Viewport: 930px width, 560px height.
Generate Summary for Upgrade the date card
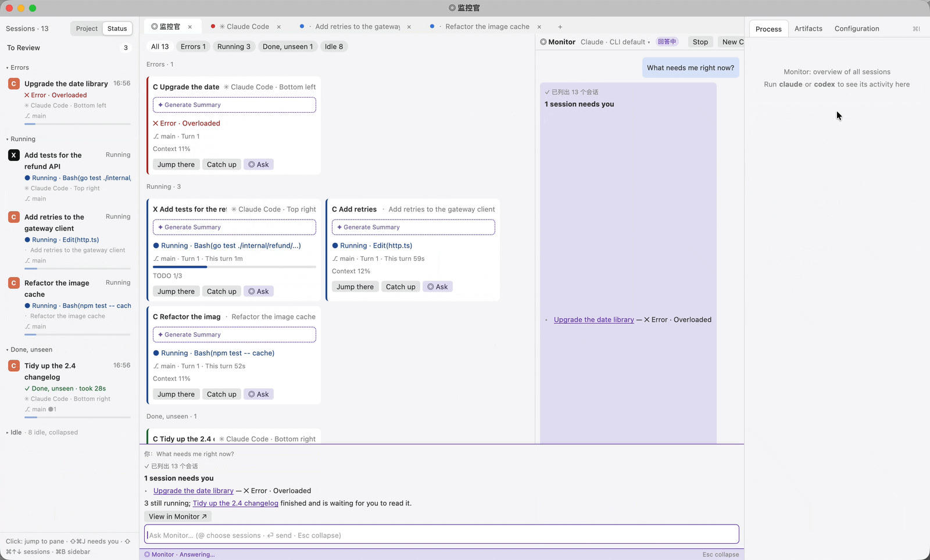234,105
